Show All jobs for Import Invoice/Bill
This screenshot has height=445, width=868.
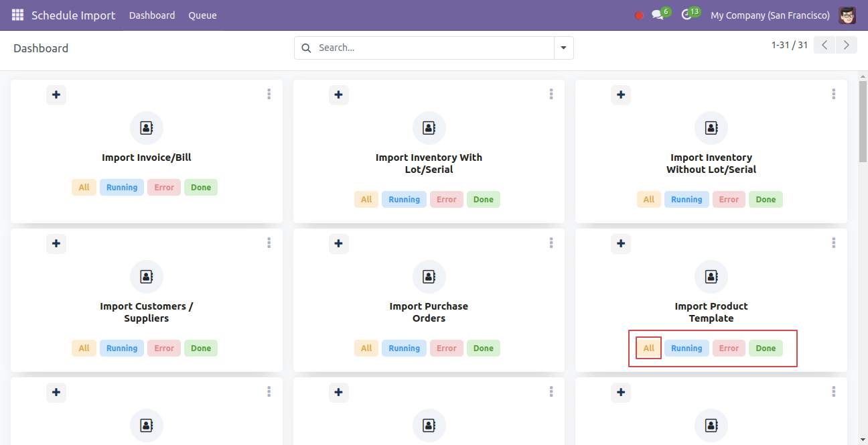(84, 188)
